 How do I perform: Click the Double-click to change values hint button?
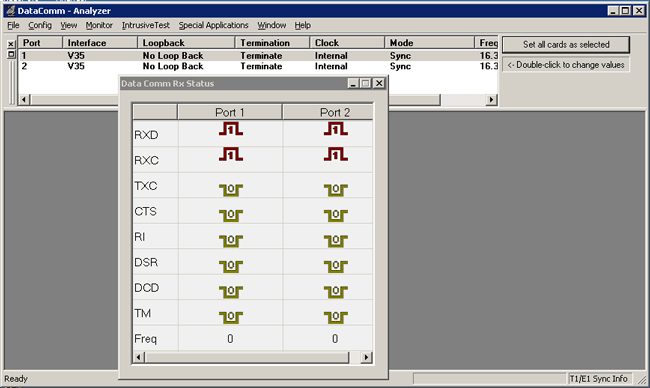click(566, 65)
